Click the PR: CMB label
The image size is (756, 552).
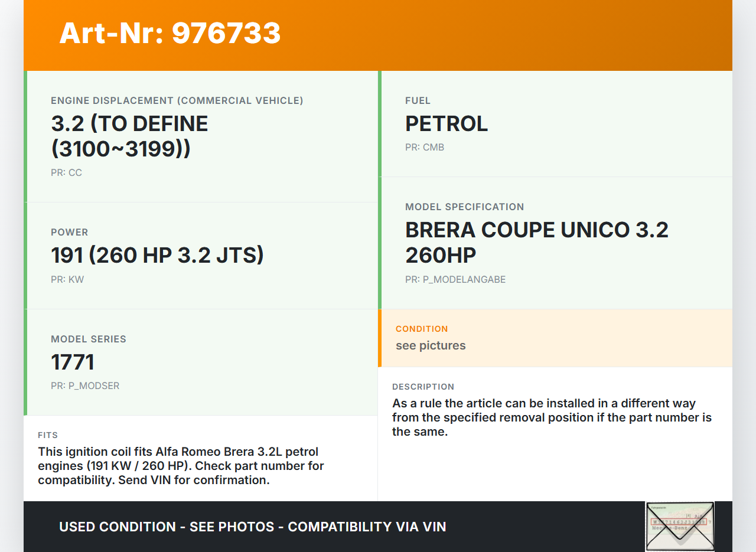coord(425,148)
